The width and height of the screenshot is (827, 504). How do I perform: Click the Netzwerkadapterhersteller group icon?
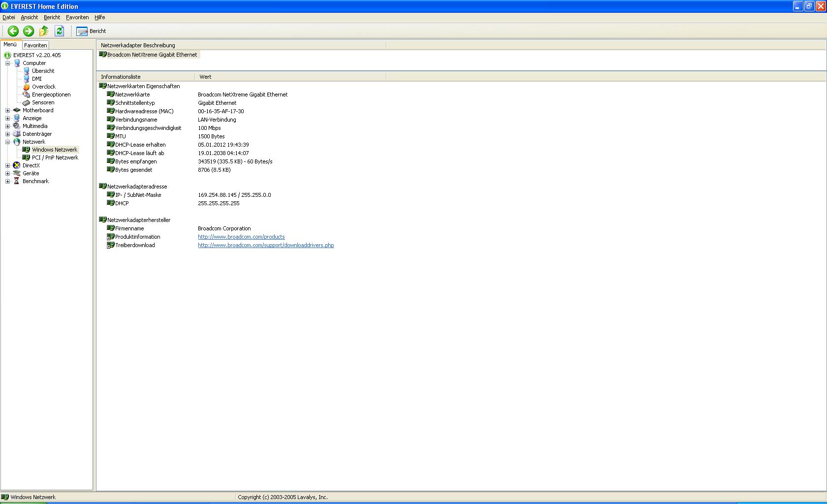(102, 220)
